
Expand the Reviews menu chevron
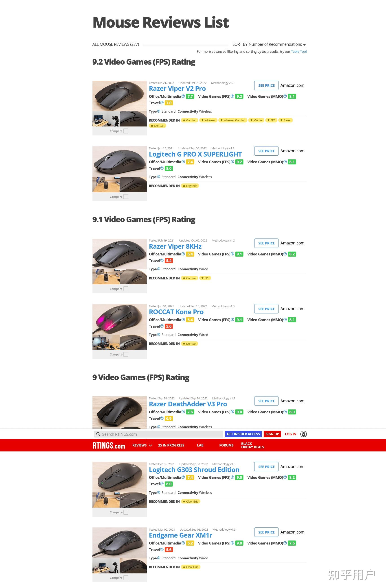point(150,445)
